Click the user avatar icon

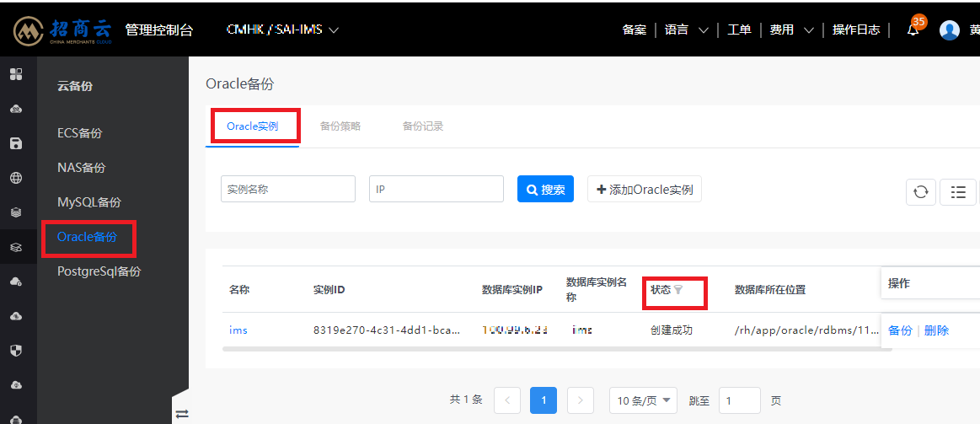point(950,30)
